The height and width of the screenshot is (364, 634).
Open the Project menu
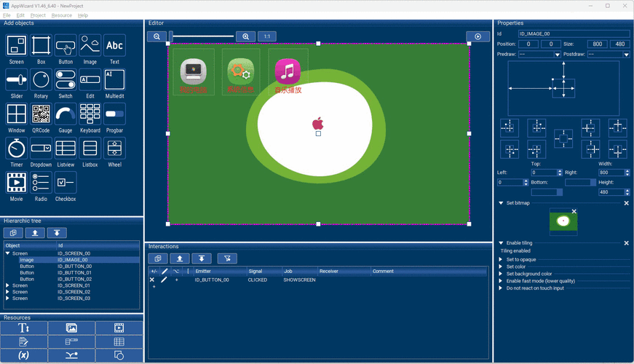point(38,15)
